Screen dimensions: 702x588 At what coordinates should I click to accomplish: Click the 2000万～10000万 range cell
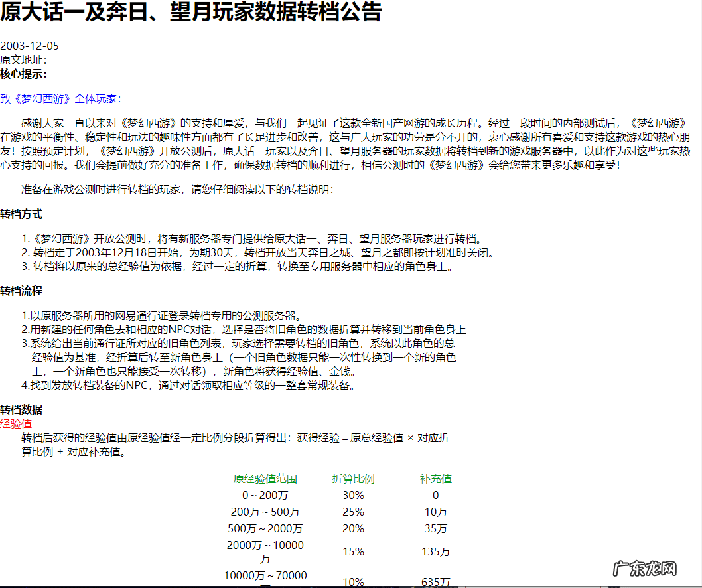click(x=265, y=551)
